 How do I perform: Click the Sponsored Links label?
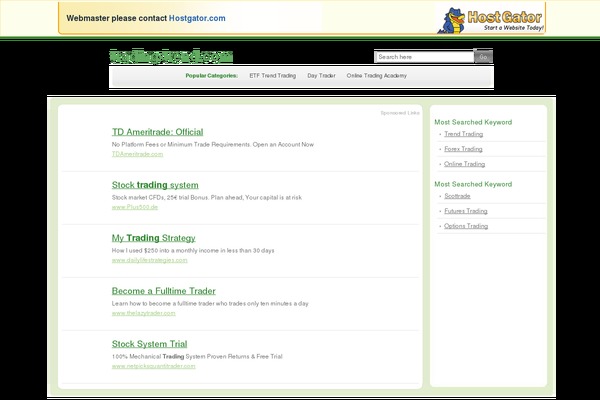click(x=400, y=113)
